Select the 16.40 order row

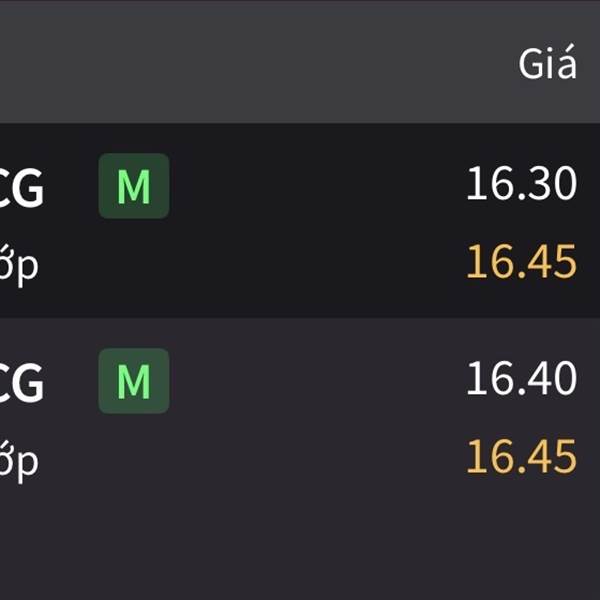tap(300, 418)
